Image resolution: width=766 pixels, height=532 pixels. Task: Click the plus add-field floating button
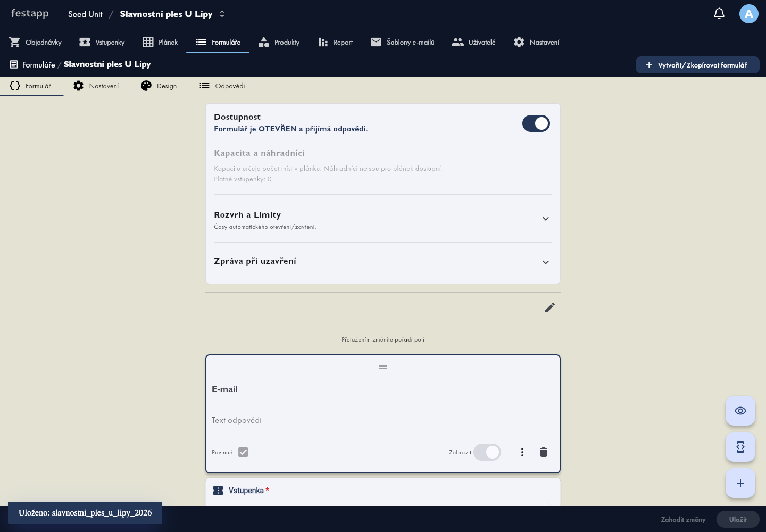point(740,483)
